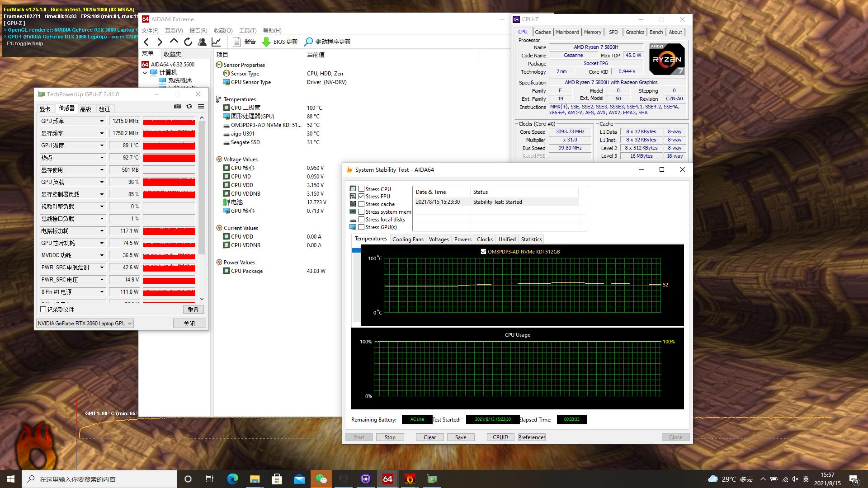The height and width of the screenshot is (488, 868).
Task: Click the GPU-Z refresh sensors icon
Action: (189, 106)
